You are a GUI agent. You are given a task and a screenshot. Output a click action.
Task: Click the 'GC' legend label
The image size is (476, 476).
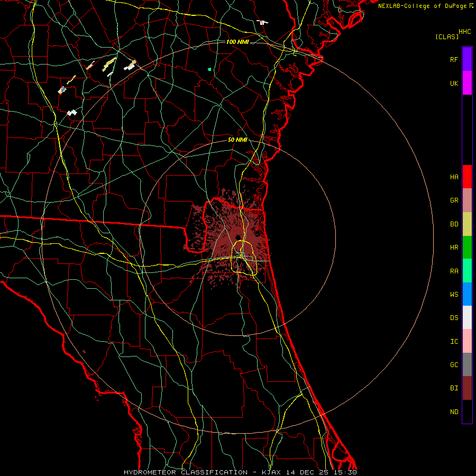[454, 364]
